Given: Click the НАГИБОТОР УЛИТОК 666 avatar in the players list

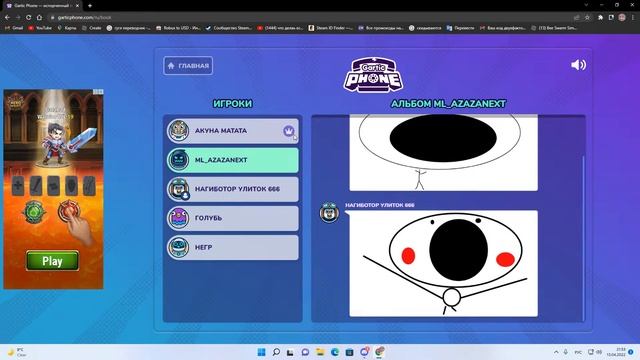Looking at the screenshot, I should click(179, 189).
